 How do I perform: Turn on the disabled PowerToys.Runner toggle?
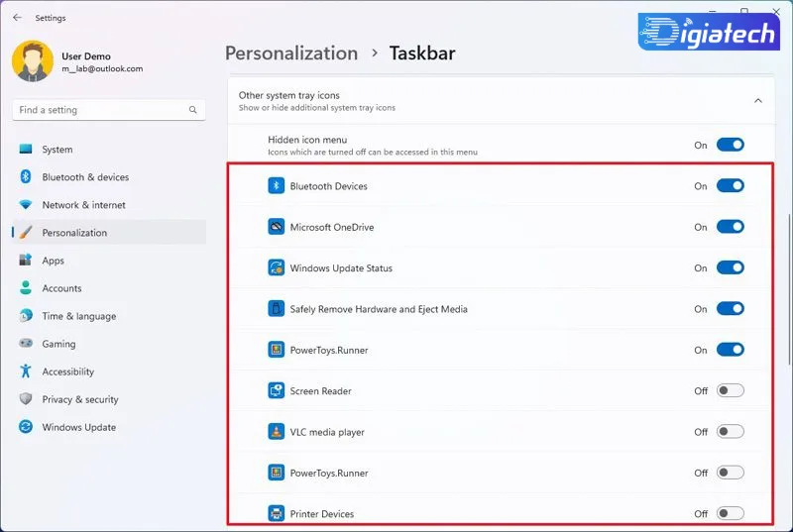[x=731, y=473]
